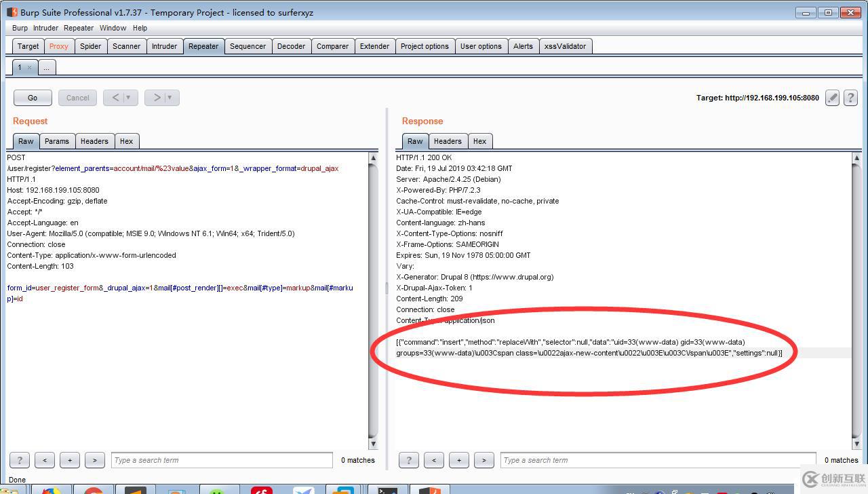The width and height of the screenshot is (868, 494).
Task: Switch to the Scanner tab
Action: (126, 46)
